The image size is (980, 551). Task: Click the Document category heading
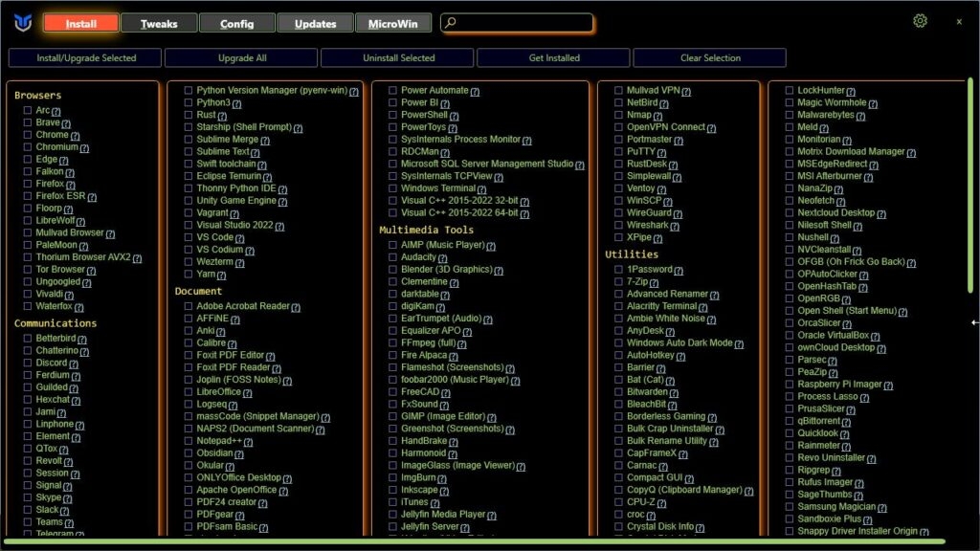198,291
